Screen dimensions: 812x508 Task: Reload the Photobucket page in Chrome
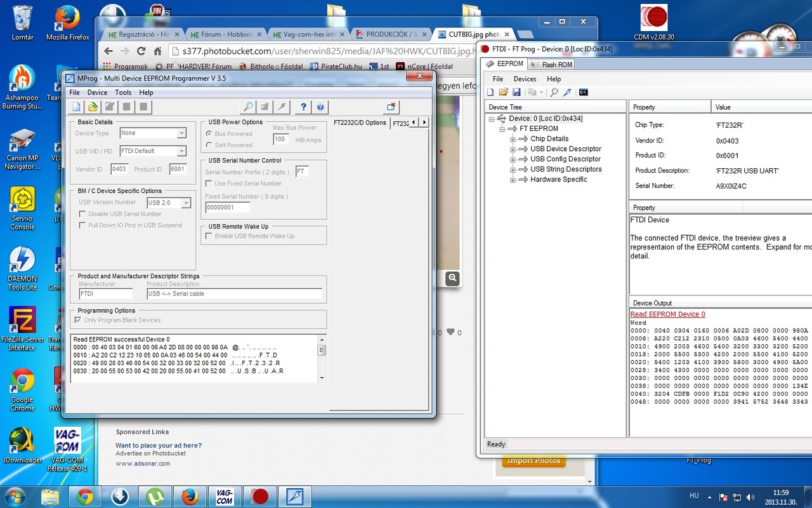pos(141,51)
